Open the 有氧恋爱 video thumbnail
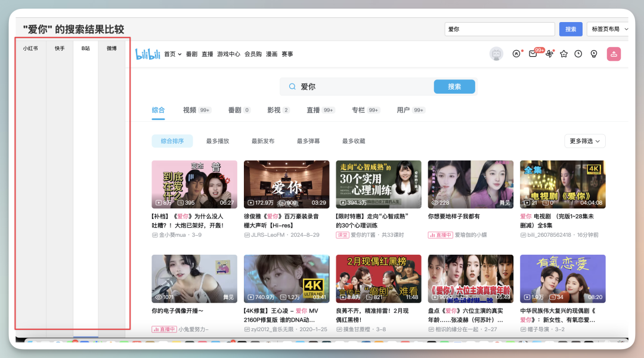This screenshot has width=644, height=358. click(x=563, y=279)
